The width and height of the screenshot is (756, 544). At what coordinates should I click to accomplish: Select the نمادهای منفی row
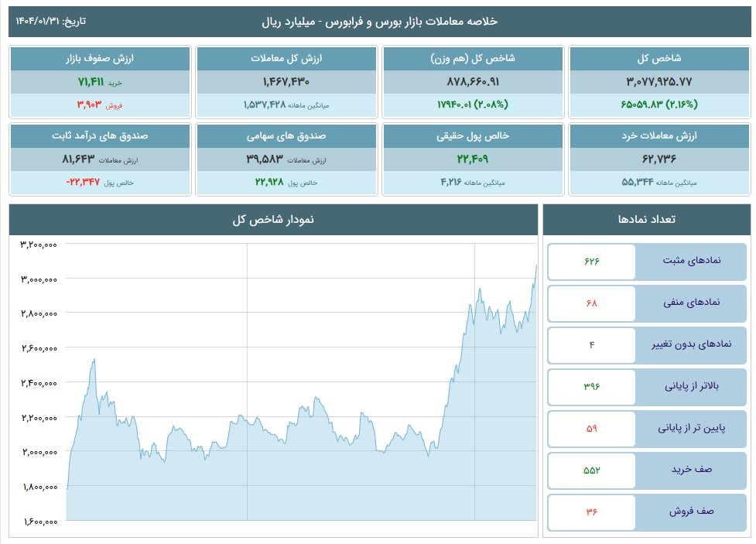[646, 303]
